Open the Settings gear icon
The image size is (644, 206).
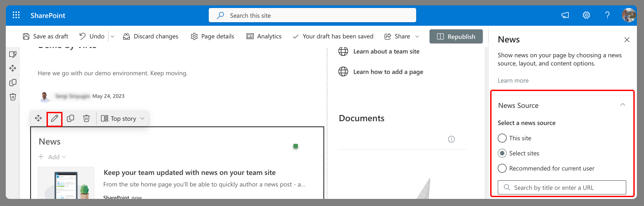[x=586, y=15]
